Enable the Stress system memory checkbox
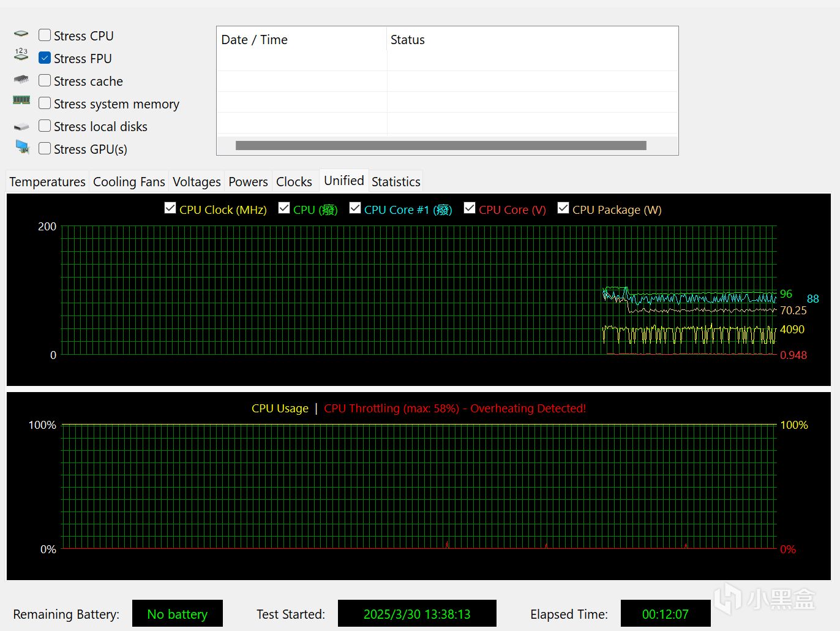 [45, 103]
